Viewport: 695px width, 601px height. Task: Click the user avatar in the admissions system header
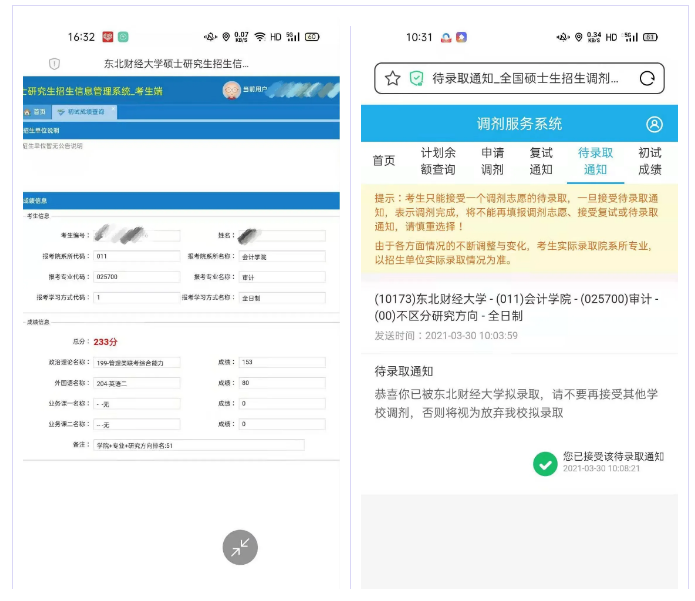[x=231, y=90]
